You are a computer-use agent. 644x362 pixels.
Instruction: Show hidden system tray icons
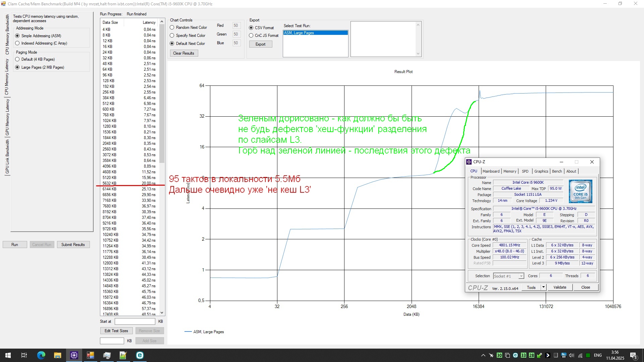coord(483,355)
